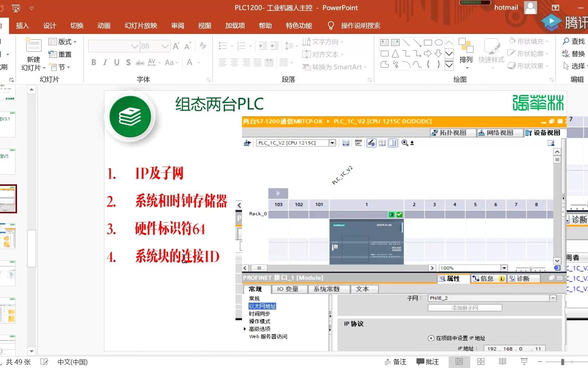The image size is (588, 368).
Task: Open the font size dropdown
Action: [x=165, y=46]
